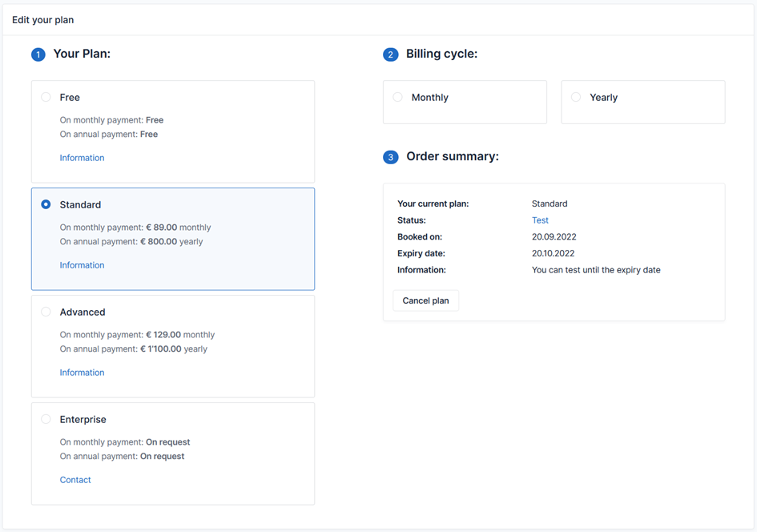757x532 pixels.
Task: Choose the Advanced plan radio button
Action: pos(46,312)
